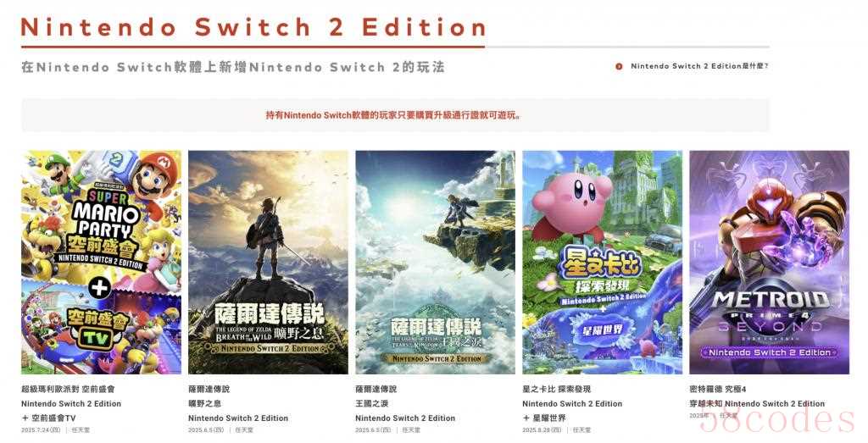Click the 超級瑪利歐派對 空前盛會 title text

click(68, 390)
